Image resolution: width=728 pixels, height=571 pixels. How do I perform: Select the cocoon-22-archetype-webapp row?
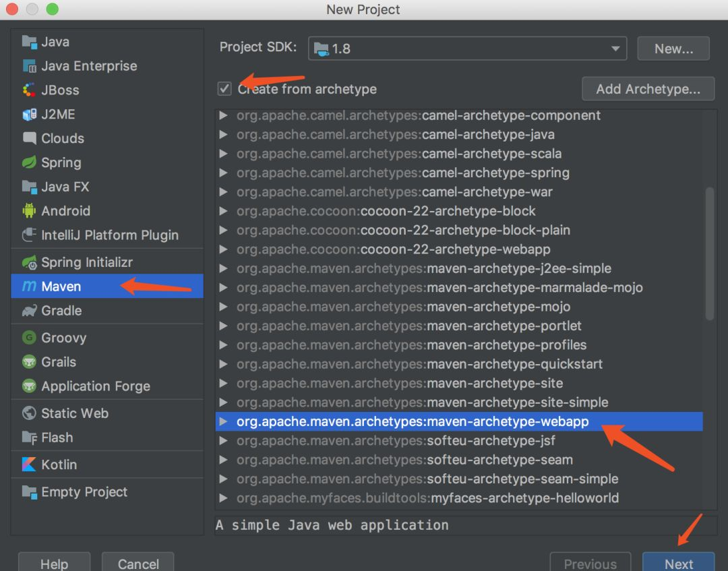point(459,249)
